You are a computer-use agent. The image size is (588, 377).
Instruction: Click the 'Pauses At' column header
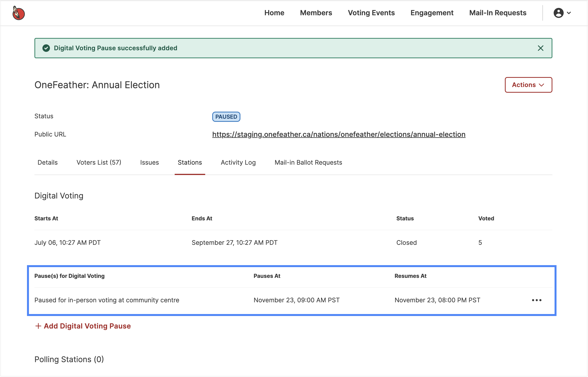pyautogui.click(x=267, y=276)
